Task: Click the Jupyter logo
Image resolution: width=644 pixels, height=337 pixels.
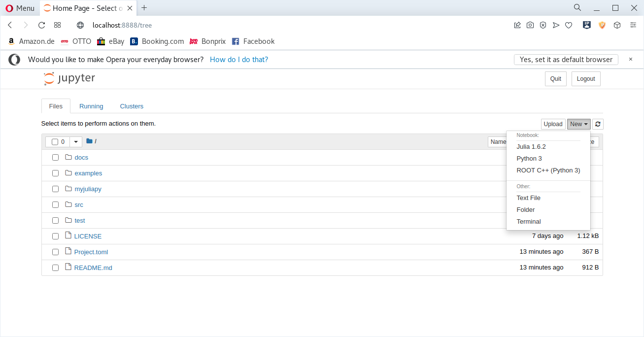Action: tap(69, 78)
